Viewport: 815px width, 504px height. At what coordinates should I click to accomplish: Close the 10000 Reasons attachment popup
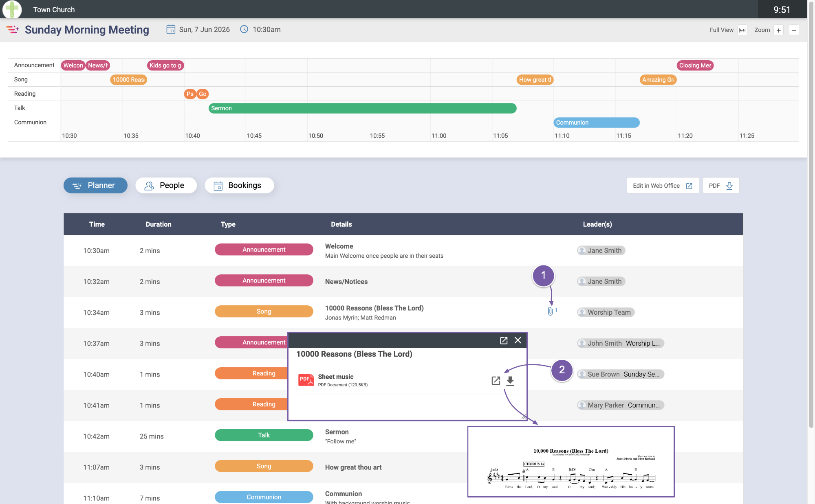(x=518, y=340)
